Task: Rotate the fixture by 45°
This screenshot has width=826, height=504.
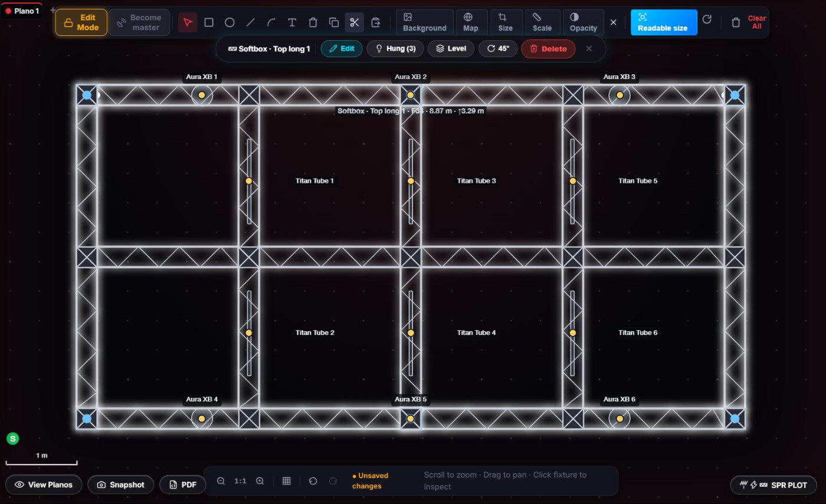Action: (x=498, y=49)
